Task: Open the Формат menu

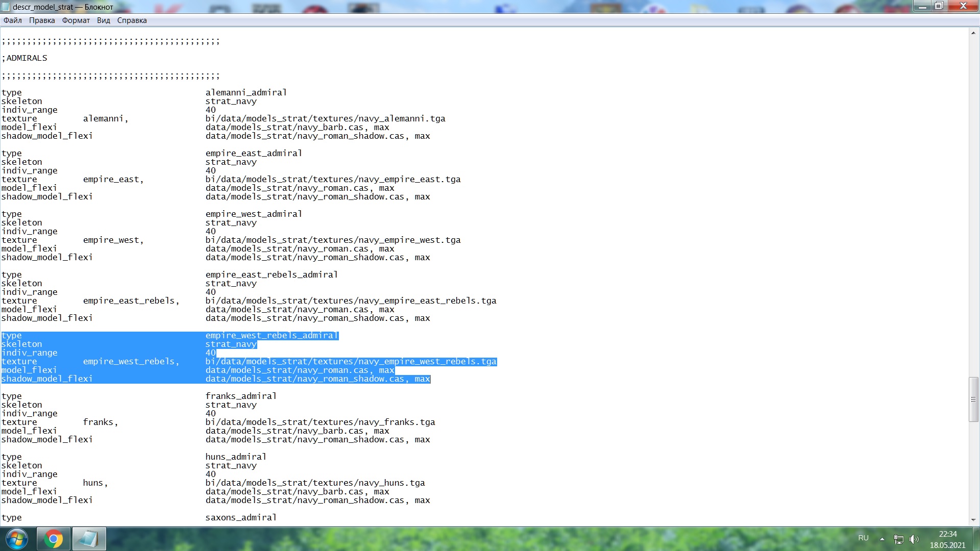Action: pos(76,20)
